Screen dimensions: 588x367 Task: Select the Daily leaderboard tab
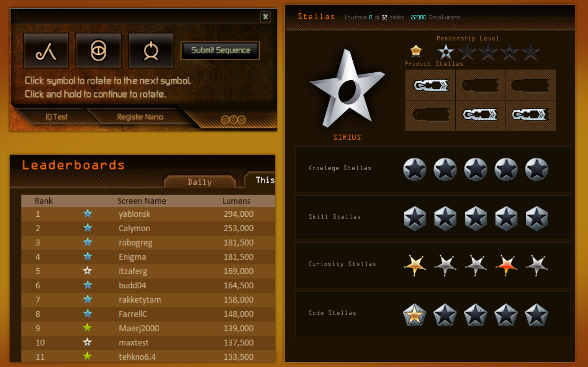point(200,182)
